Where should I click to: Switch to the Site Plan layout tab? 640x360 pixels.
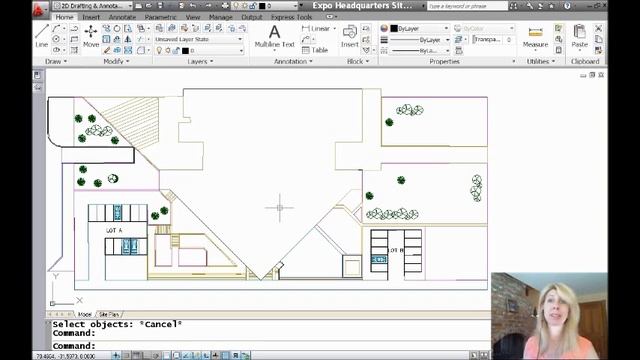[x=109, y=314]
